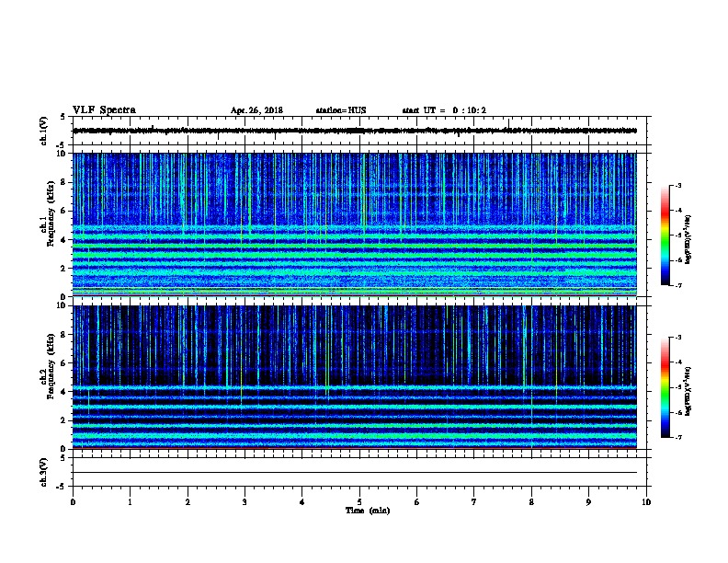
Task: Click the 'station=HUS' label
Action: click(341, 110)
